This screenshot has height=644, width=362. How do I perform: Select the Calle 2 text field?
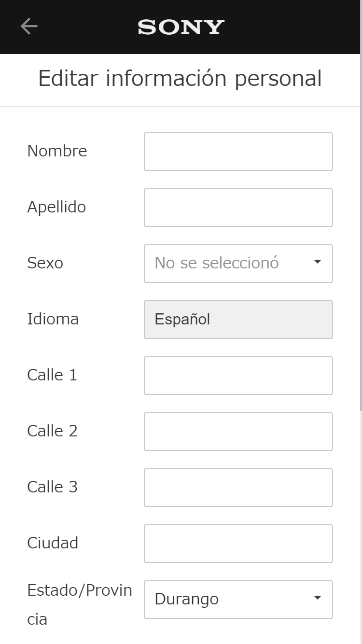point(238,431)
